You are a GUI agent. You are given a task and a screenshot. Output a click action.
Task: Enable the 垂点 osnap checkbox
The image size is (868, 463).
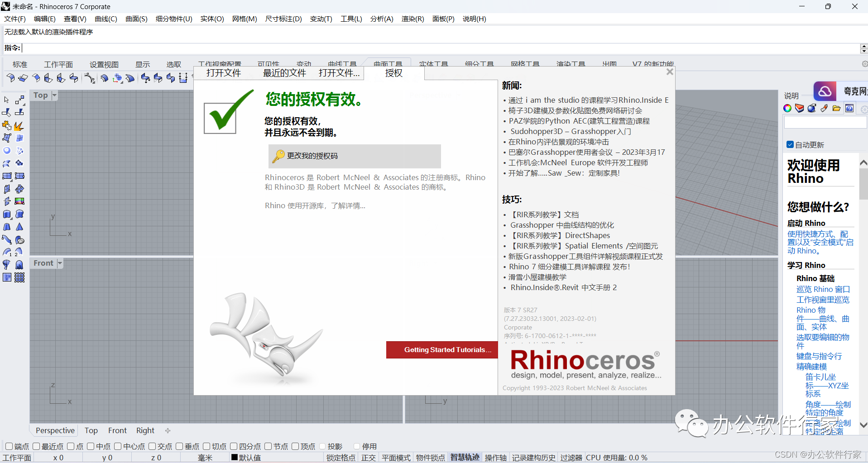point(179,446)
